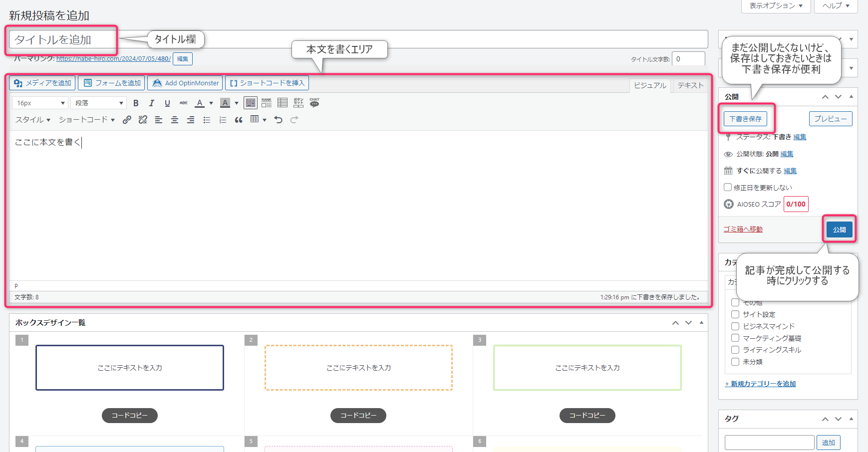The width and height of the screenshot is (868, 452).
Task: Open text color picker arrow
Action: pos(211,103)
